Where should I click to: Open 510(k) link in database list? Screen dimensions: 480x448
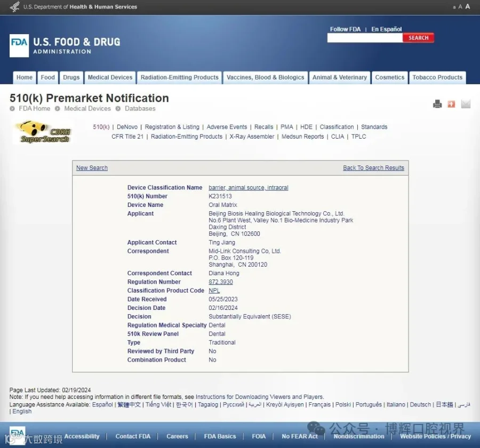click(x=101, y=127)
